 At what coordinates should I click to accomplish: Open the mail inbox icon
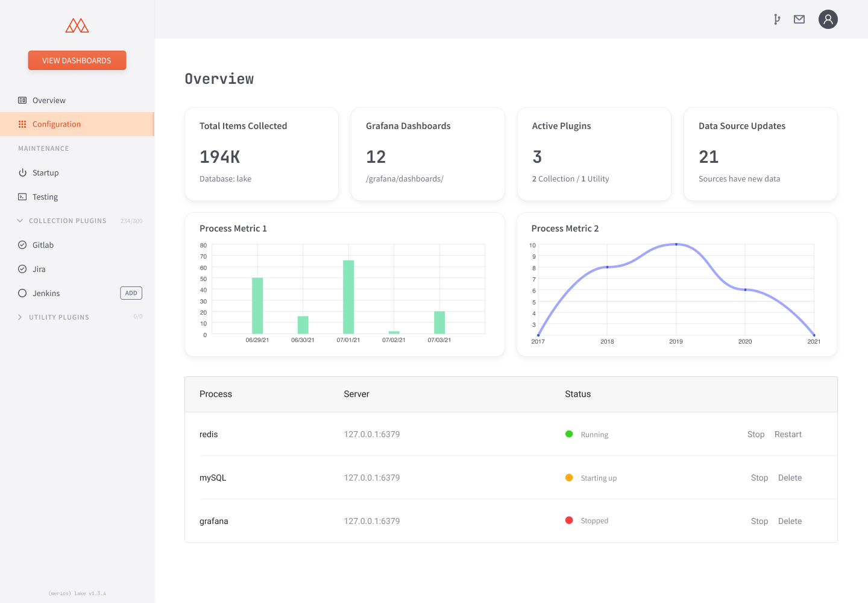799,19
